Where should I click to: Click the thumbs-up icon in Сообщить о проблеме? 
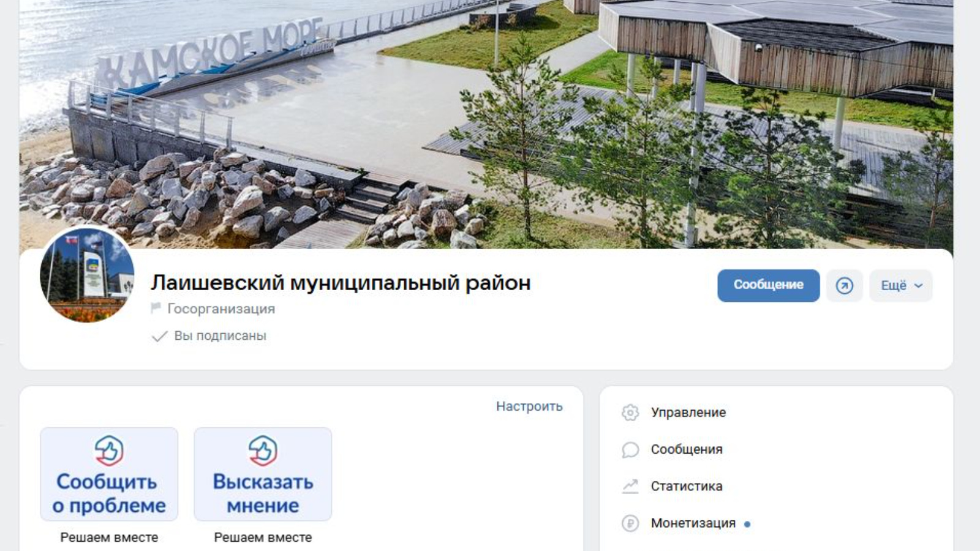(x=109, y=451)
